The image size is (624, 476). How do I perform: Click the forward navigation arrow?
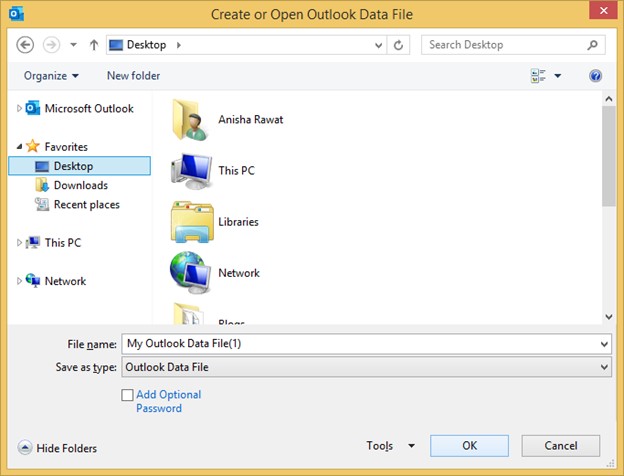point(51,45)
